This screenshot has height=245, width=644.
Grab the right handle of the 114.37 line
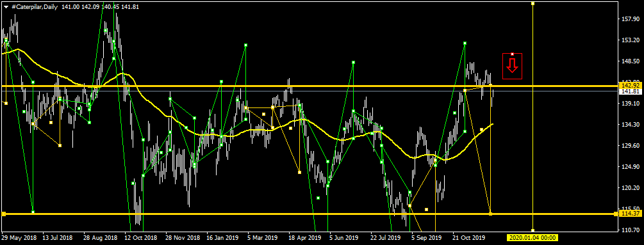tap(616, 214)
